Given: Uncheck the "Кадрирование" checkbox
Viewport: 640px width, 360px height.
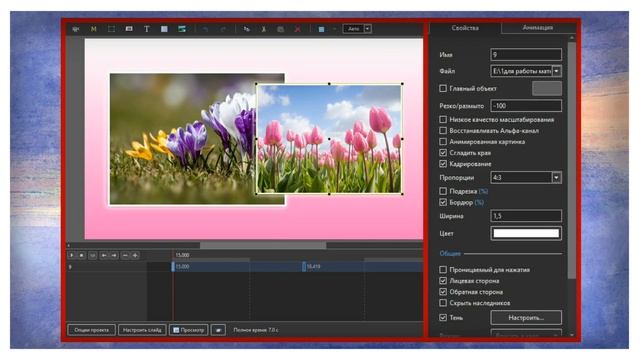Looking at the screenshot, I should [x=443, y=164].
